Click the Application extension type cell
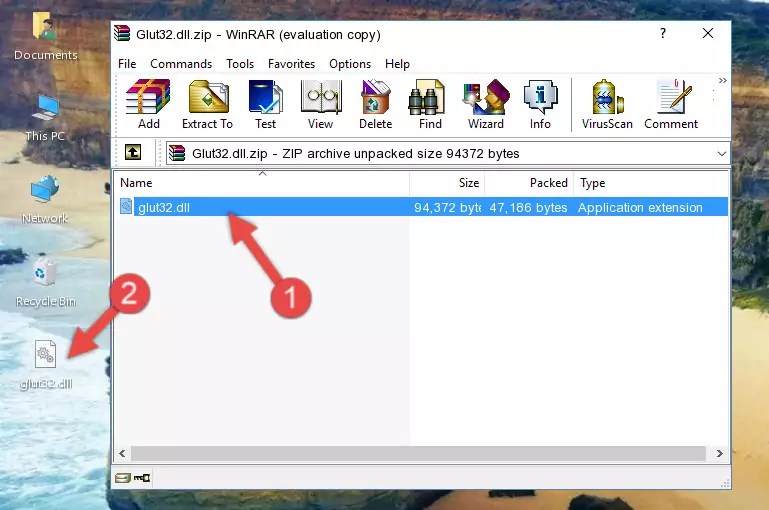The width and height of the screenshot is (769, 510). click(640, 207)
